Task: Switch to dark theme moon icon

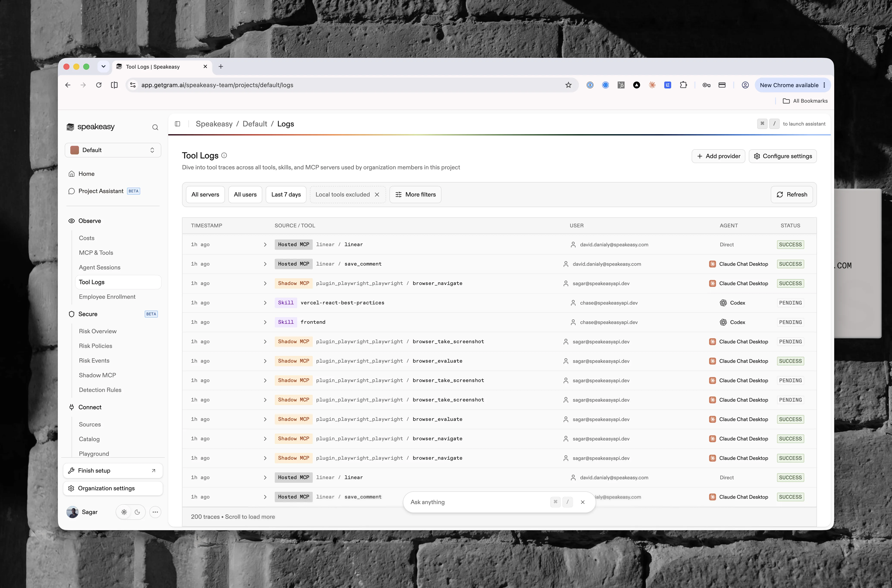Action: (x=137, y=512)
